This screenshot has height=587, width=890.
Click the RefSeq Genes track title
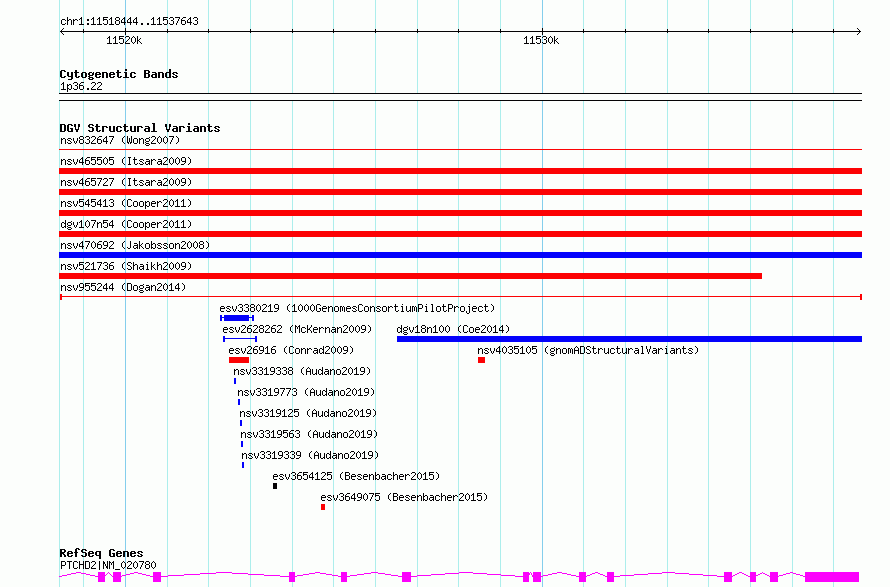click(101, 554)
